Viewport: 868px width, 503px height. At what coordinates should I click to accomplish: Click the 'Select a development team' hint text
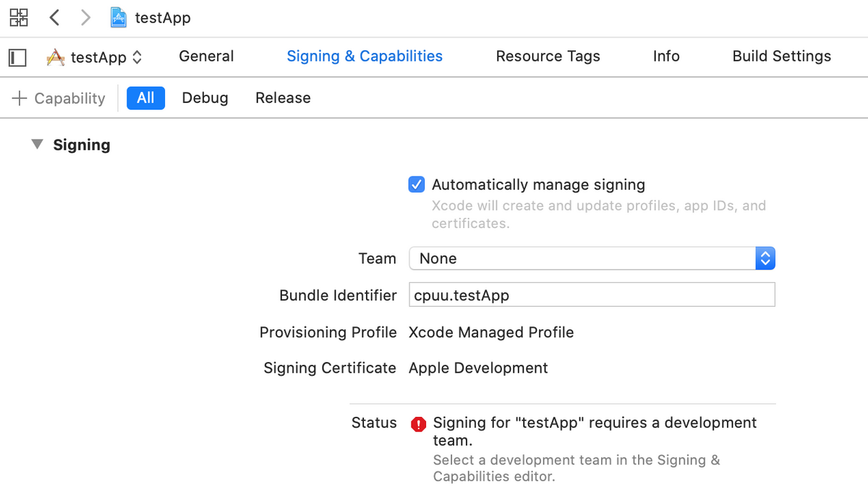(576, 468)
